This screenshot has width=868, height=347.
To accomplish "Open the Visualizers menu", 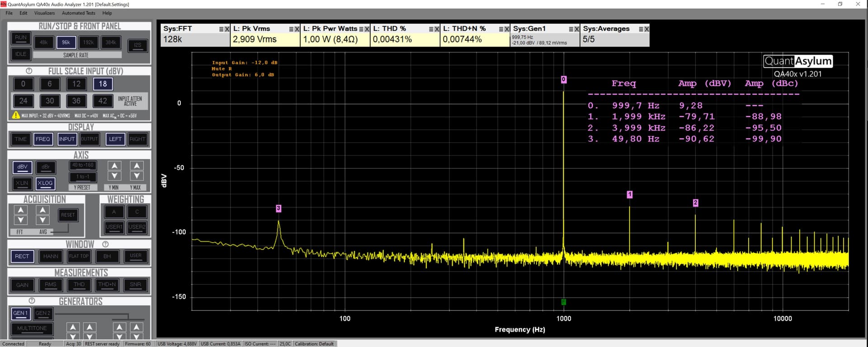I will [x=44, y=13].
